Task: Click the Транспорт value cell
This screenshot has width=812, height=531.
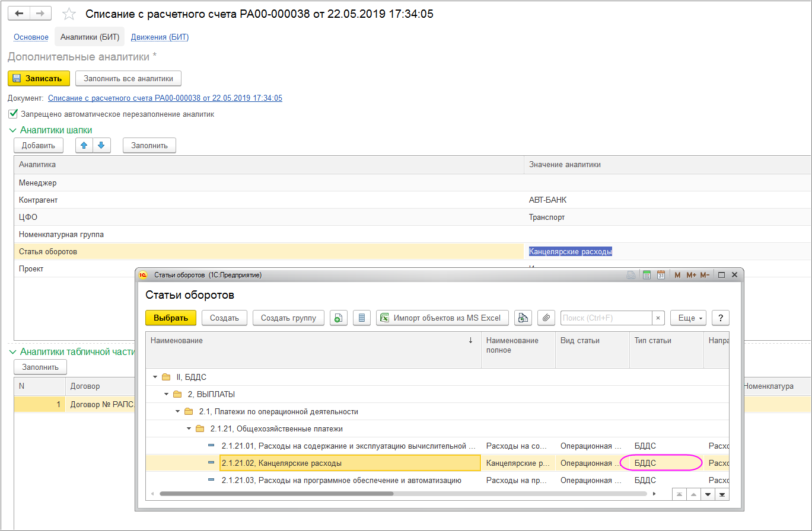Action: click(x=667, y=217)
